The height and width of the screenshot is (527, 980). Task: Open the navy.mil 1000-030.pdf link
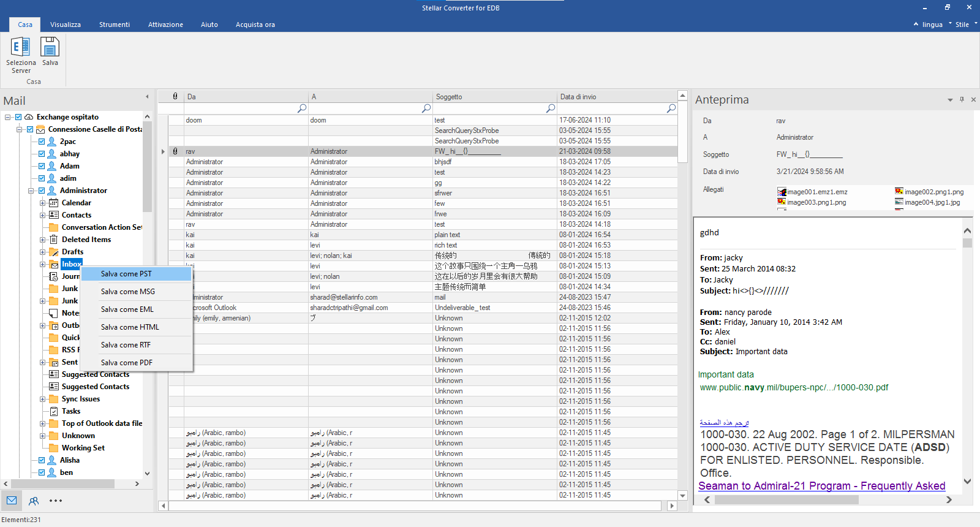(794, 387)
